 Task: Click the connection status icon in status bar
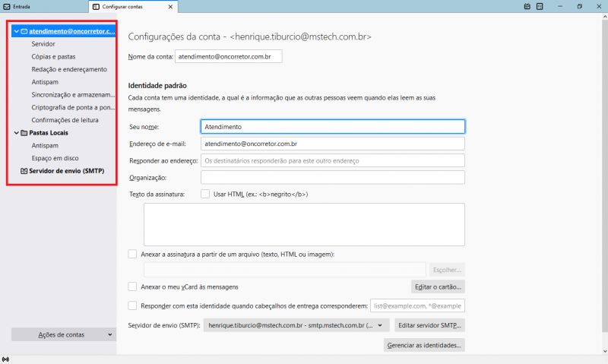pyautogui.click(x=5, y=359)
